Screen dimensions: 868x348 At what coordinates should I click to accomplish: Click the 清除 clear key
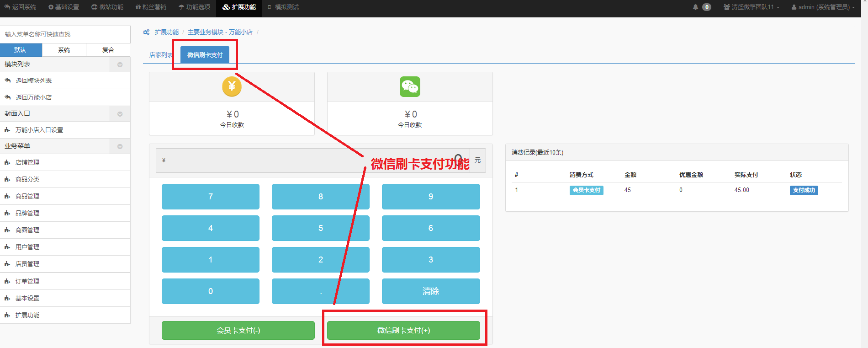coord(431,291)
